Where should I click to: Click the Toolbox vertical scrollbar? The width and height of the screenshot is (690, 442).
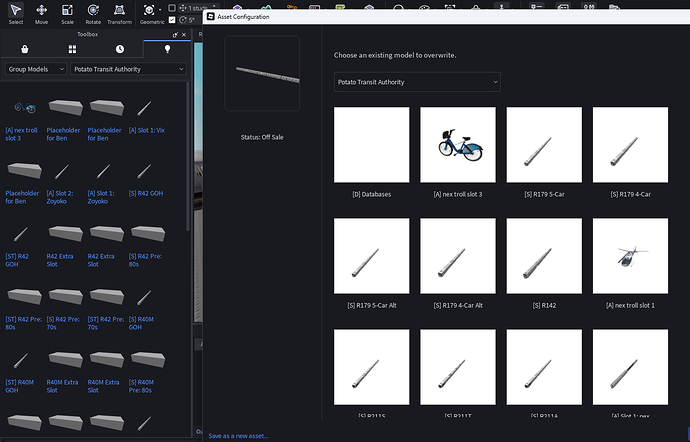click(x=188, y=156)
